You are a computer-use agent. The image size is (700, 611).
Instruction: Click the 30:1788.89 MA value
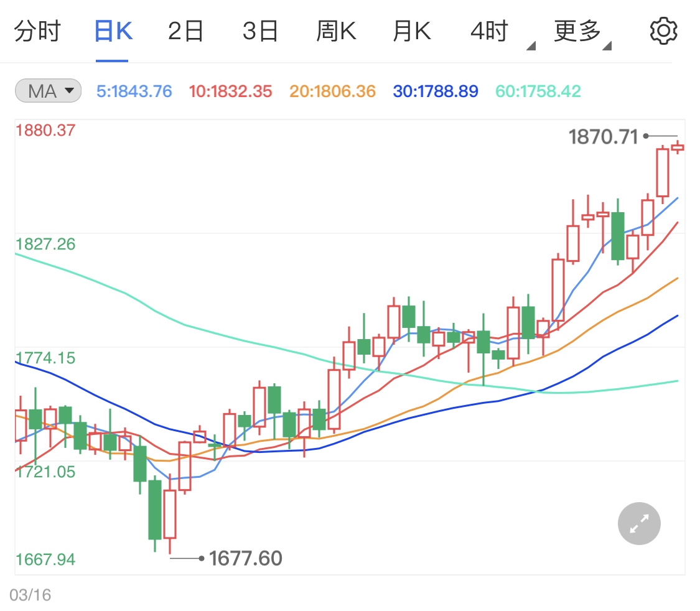pos(436,91)
